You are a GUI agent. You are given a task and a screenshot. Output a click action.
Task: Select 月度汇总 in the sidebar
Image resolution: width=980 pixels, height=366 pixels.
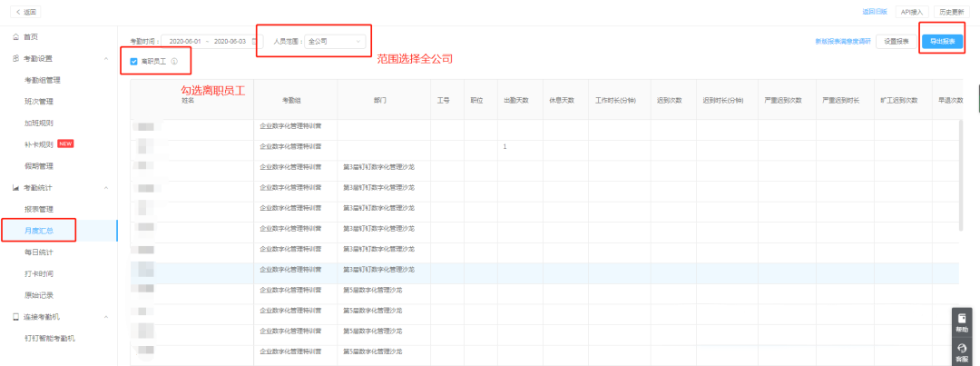[x=39, y=231]
